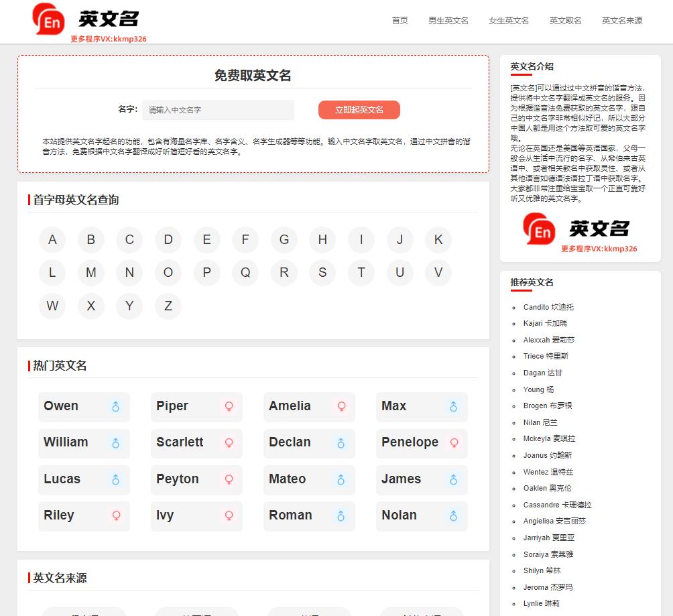Open the name Lynlie 琳莉 link

(542, 603)
